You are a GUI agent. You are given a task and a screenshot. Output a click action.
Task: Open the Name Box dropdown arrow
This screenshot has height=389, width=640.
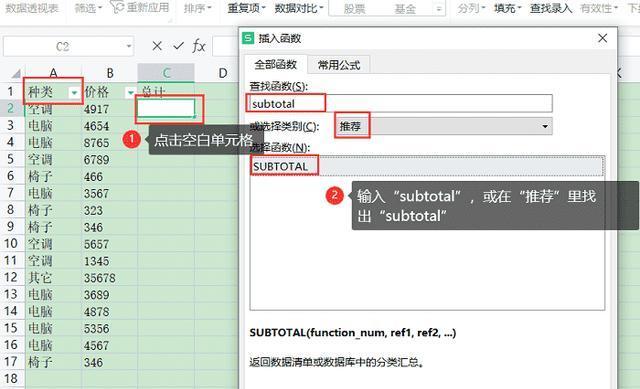(x=129, y=47)
